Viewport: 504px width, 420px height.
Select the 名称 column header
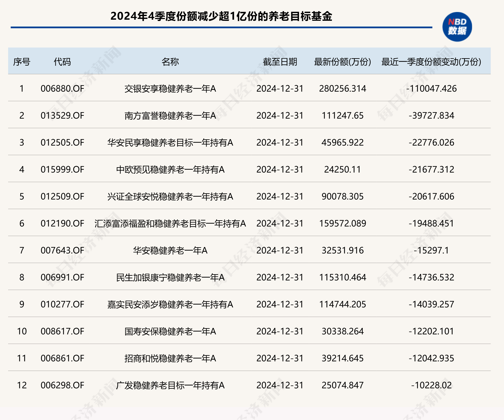(x=170, y=62)
